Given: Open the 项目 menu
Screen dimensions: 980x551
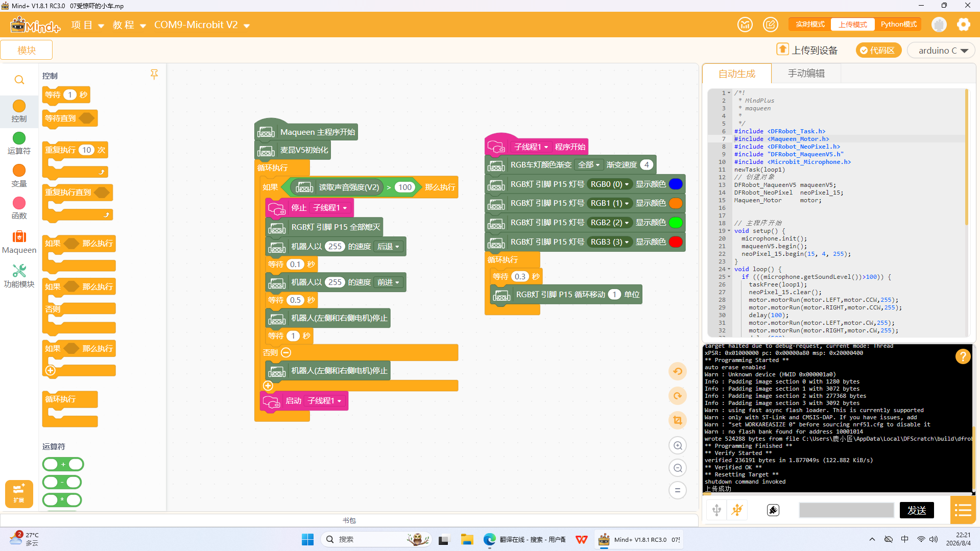Looking at the screenshot, I should [87, 25].
